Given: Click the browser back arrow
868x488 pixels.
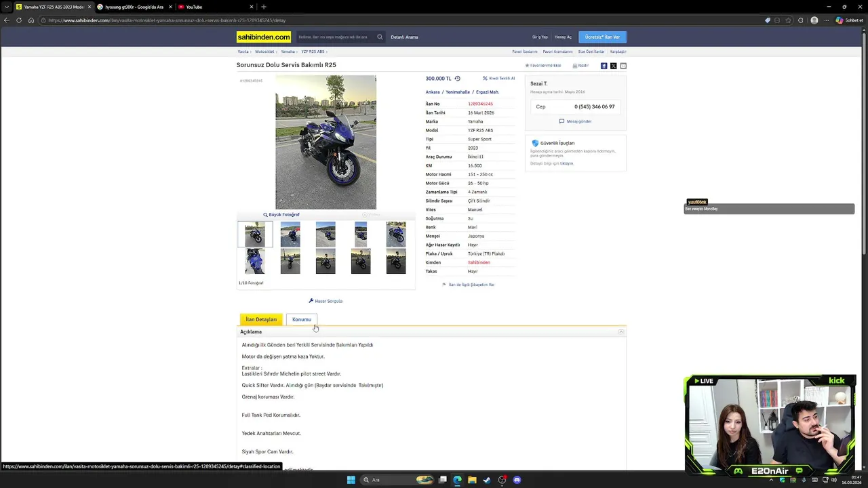Looking at the screenshot, I should pos(7,20).
